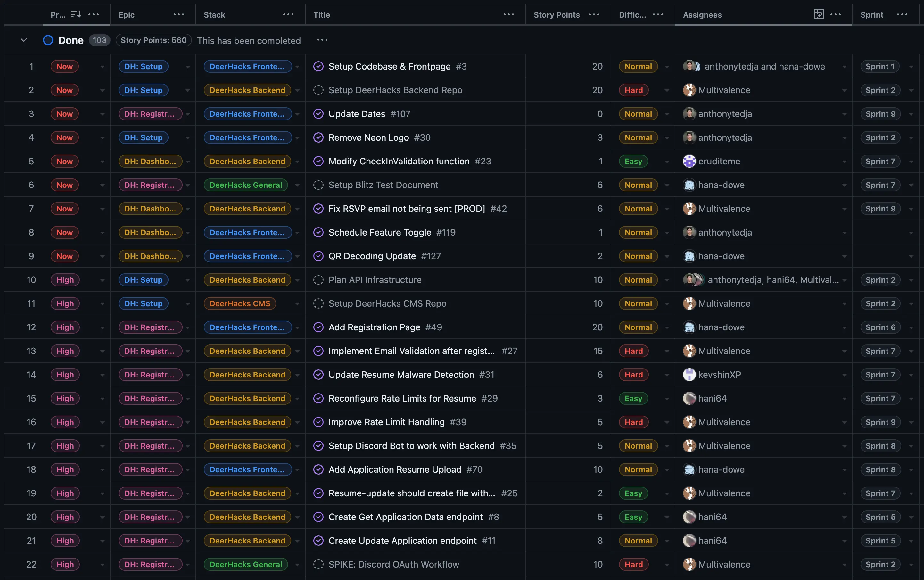Open Assignees dropdown for eruditeme row
The height and width of the screenshot is (580, 924).
point(844,162)
